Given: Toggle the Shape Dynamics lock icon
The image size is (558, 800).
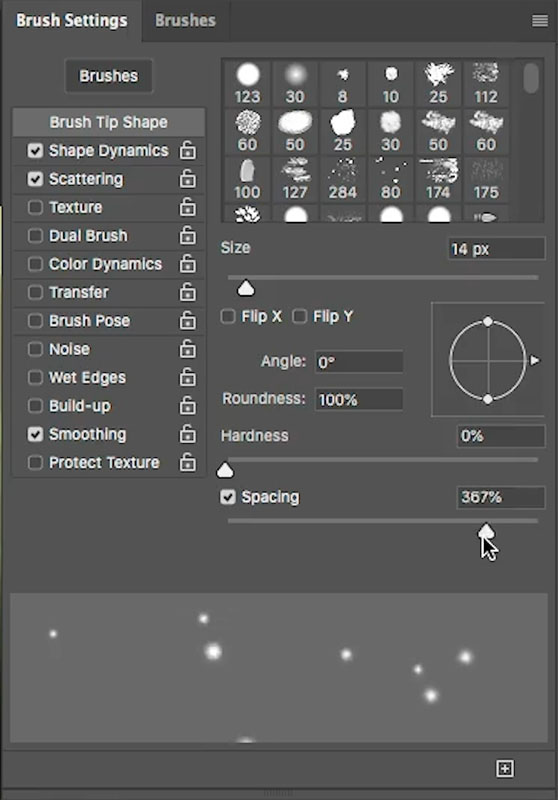Looking at the screenshot, I should (x=188, y=151).
